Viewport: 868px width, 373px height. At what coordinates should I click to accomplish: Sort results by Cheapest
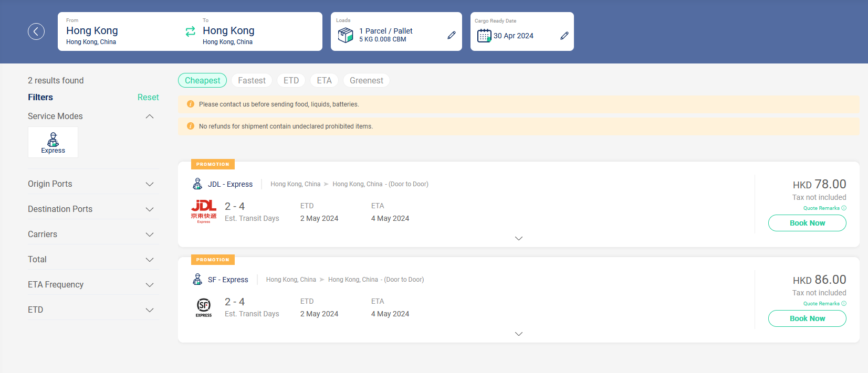203,80
